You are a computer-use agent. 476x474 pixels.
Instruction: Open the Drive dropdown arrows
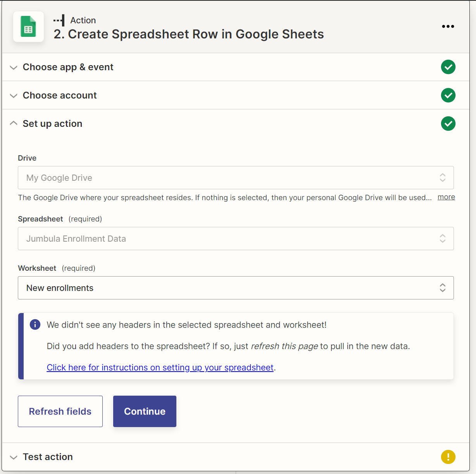point(442,178)
